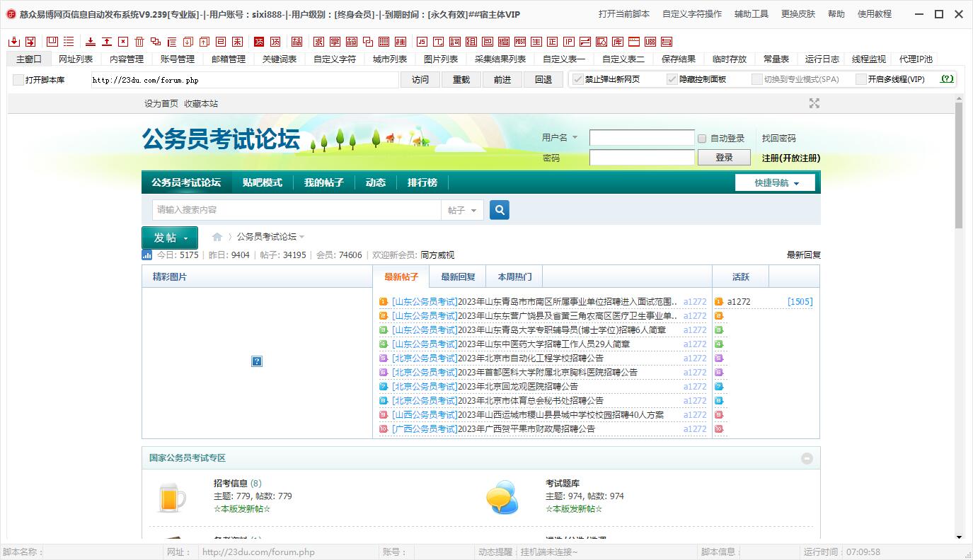Image resolution: width=973 pixels, height=560 pixels.
Task: Enable 开启多线程(VIP) checkbox
Action: [860, 79]
